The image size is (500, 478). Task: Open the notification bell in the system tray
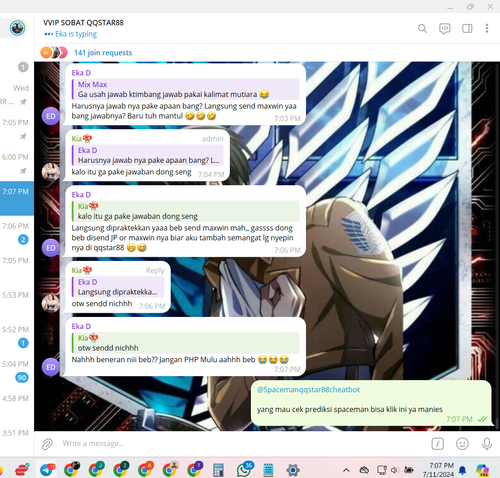click(x=462, y=470)
